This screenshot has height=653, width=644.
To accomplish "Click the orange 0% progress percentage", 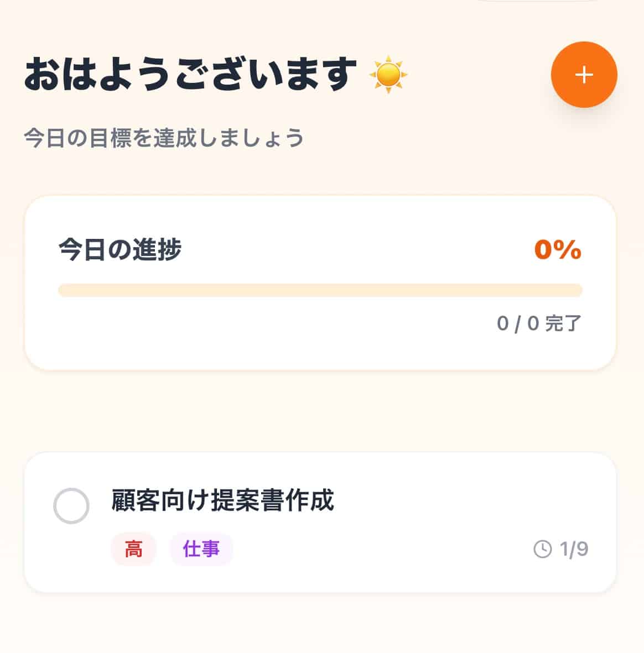I will click(x=557, y=249).
